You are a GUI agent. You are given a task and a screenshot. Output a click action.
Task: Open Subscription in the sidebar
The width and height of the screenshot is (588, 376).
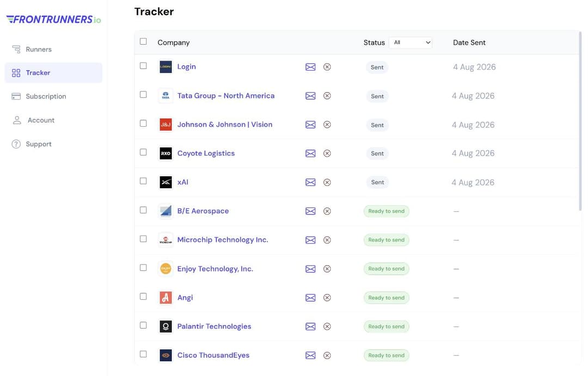click(39, 96)
